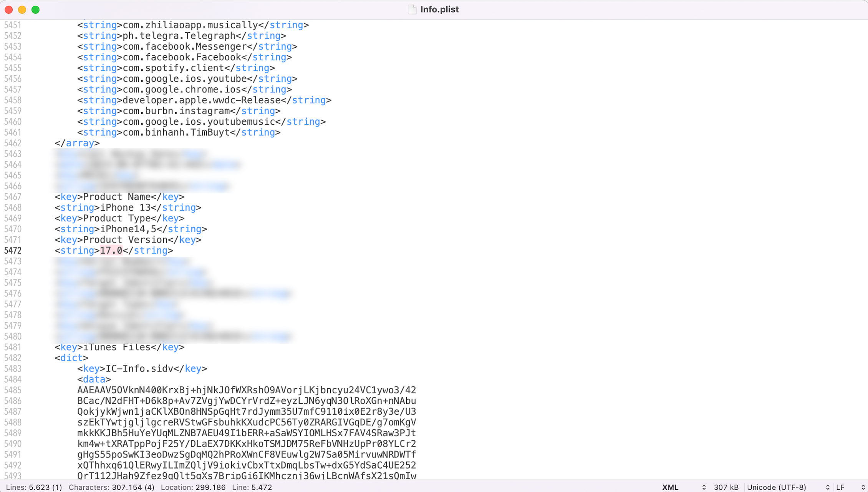Click the Characters: 307.154 status entry
The image size is (868, 492).
click(x=111, y=487)
